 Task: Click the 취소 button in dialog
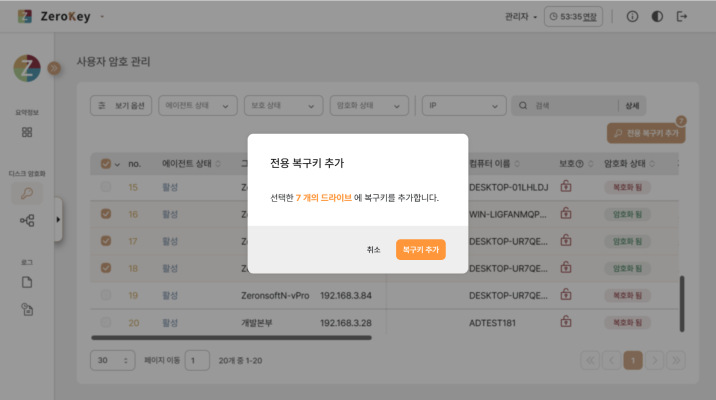[x=374, y=250]
